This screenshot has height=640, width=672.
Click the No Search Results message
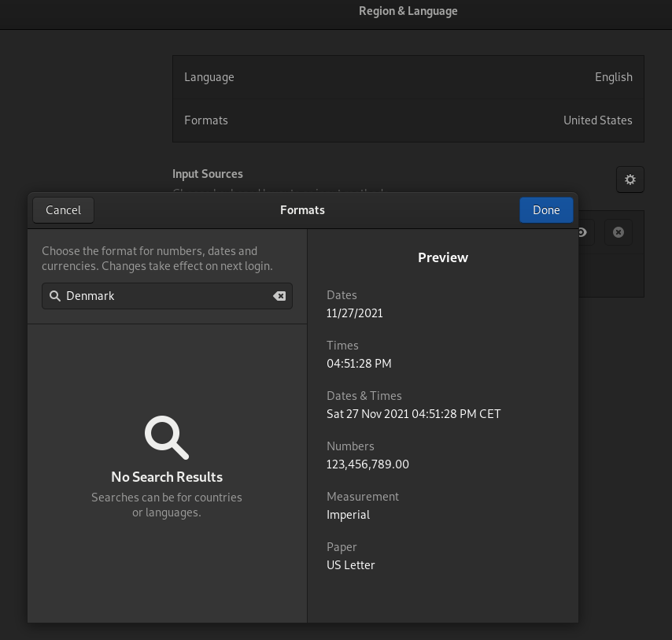pos(167,477)
